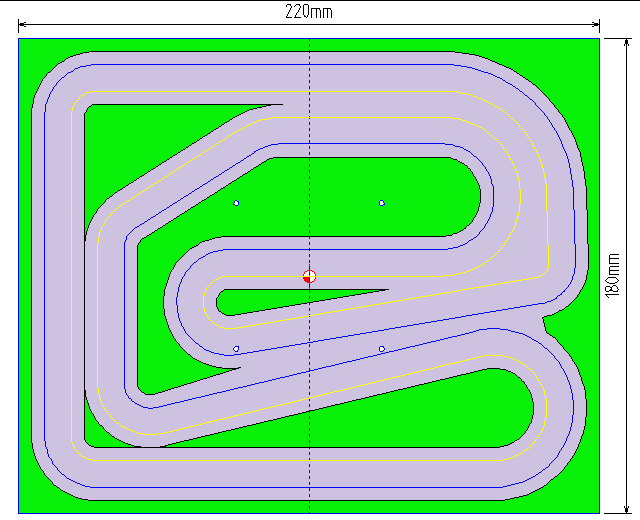The image size is (640, 520).
Task: Click the notch on the track's right edge
Action: coord(543,320)
